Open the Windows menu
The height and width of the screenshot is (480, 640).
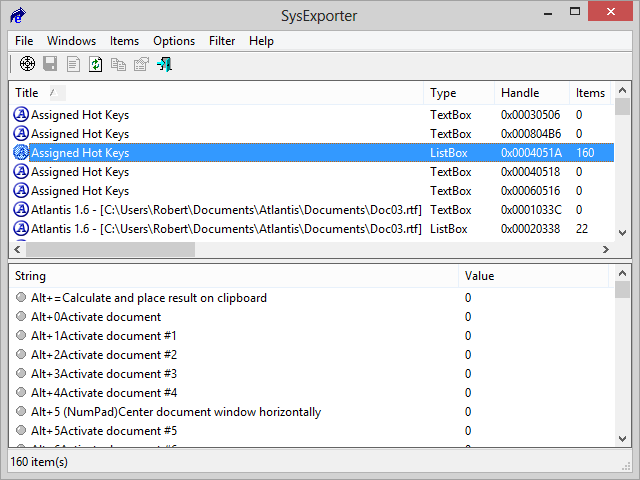[71, 41]
